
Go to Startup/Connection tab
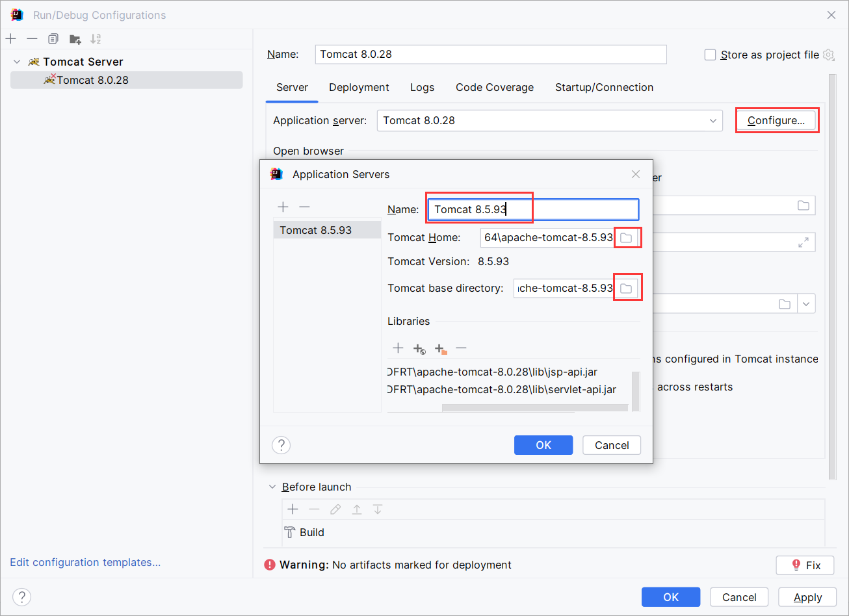point(604,87)
